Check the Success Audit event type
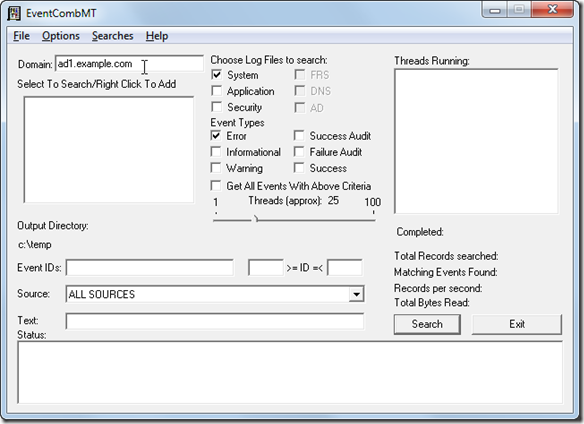Screen dimensions: 584x424 299,136
